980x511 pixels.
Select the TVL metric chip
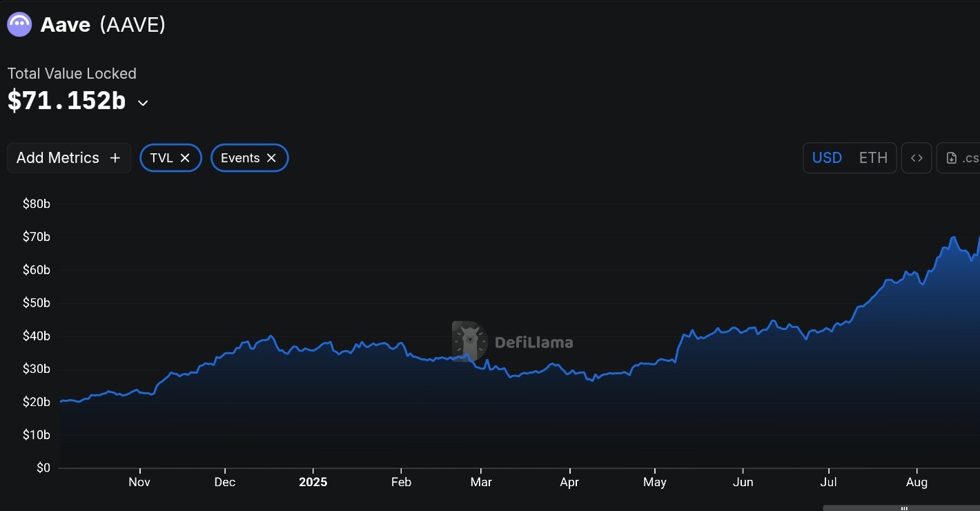coord(170,158)
